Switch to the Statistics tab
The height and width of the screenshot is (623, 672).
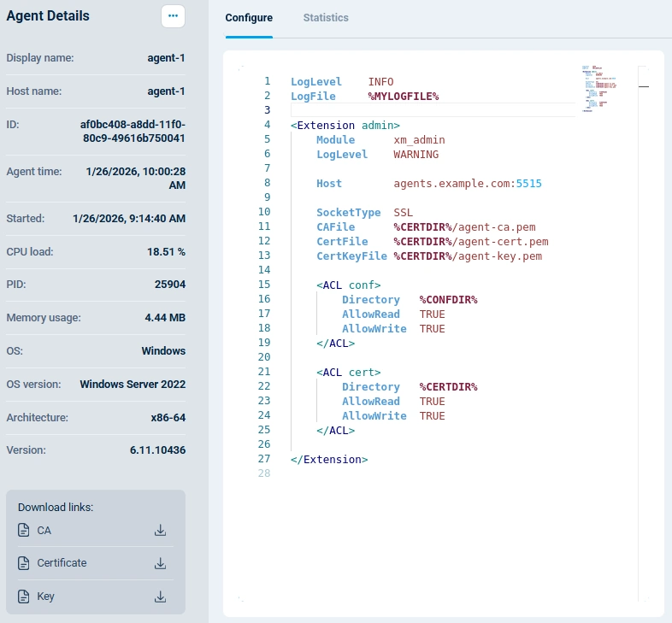tap(326, 18)
